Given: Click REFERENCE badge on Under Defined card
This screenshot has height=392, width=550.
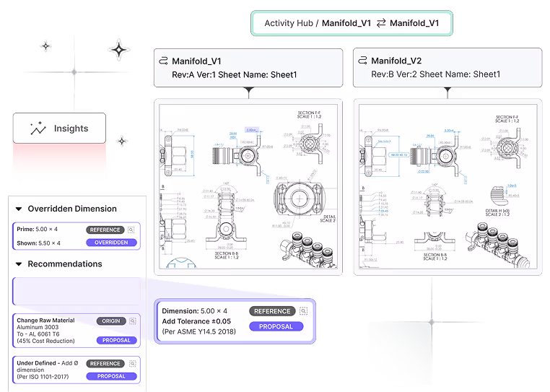Looking at the screenshot, I should 105,364.
